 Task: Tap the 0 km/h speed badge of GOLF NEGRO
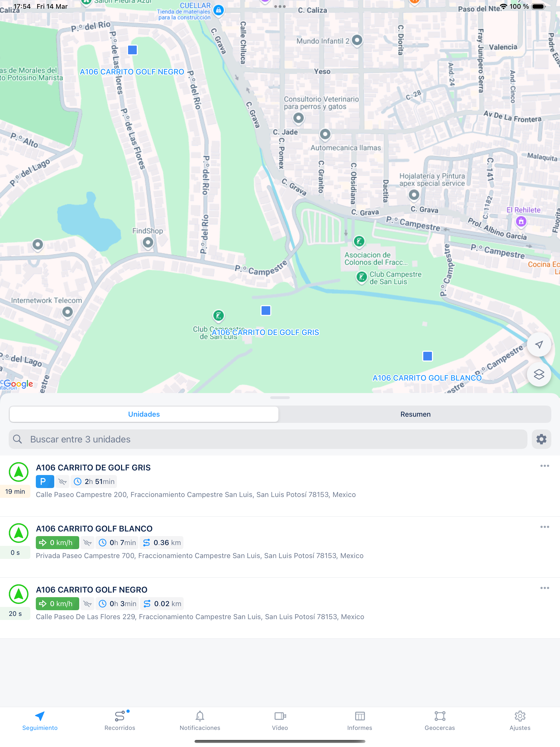(x=58, y=604)
